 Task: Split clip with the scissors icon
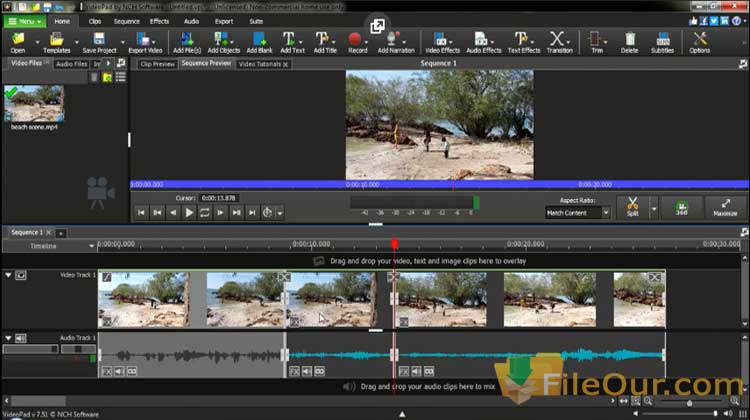[632, 207]
